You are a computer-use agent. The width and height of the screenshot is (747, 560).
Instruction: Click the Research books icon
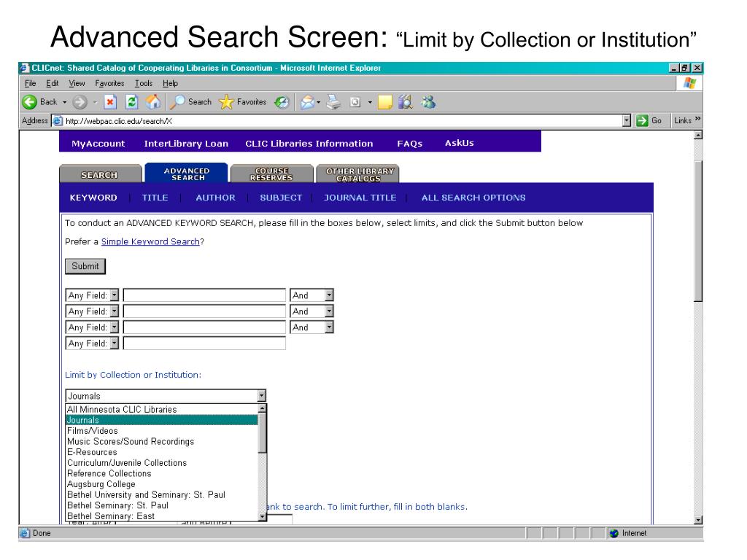[406, 102]
